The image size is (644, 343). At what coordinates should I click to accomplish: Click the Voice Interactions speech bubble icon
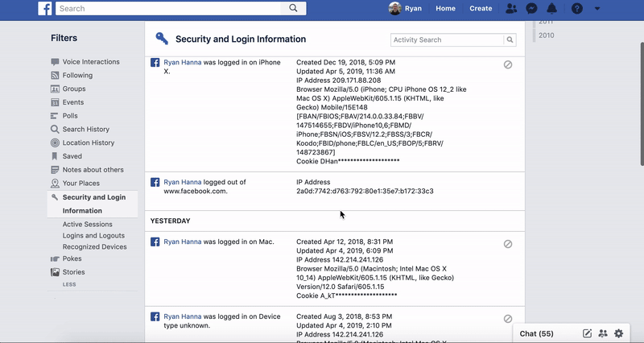55,62
